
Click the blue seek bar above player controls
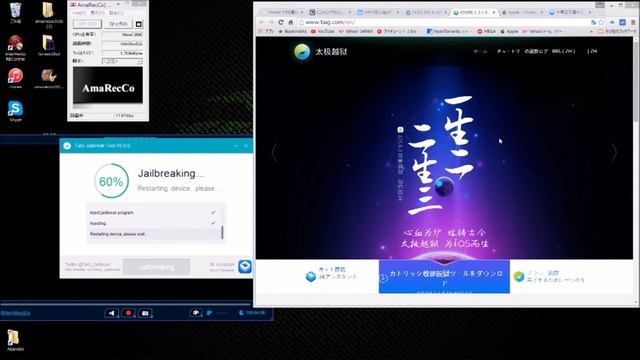point(126,303)
